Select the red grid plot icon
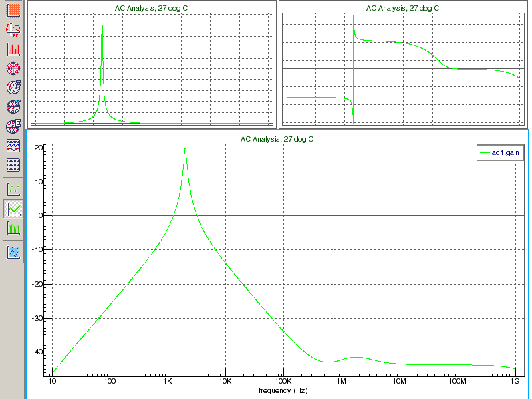Screen dimensions: 532x399 pyautogui.click(x=13, y=10)
